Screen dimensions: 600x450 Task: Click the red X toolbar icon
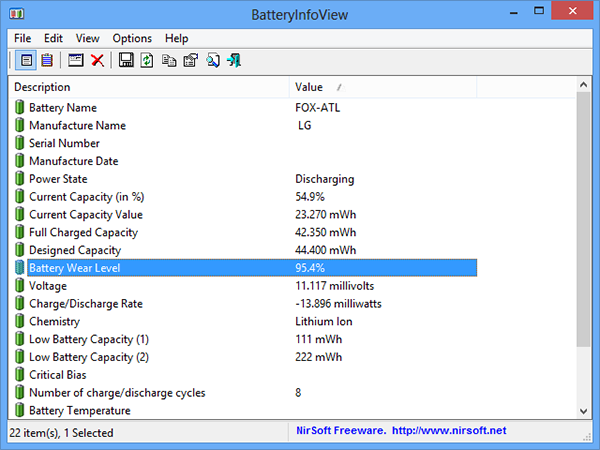tap(98, 60)
